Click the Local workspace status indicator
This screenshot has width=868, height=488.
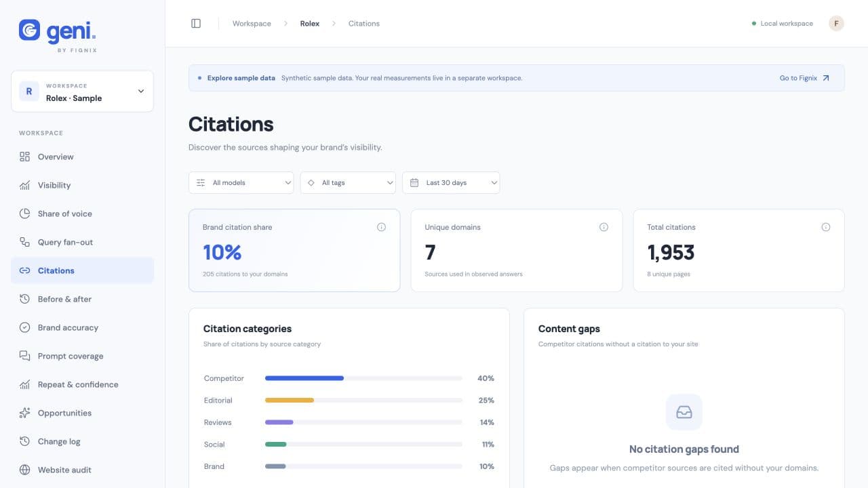coord(783,24)
